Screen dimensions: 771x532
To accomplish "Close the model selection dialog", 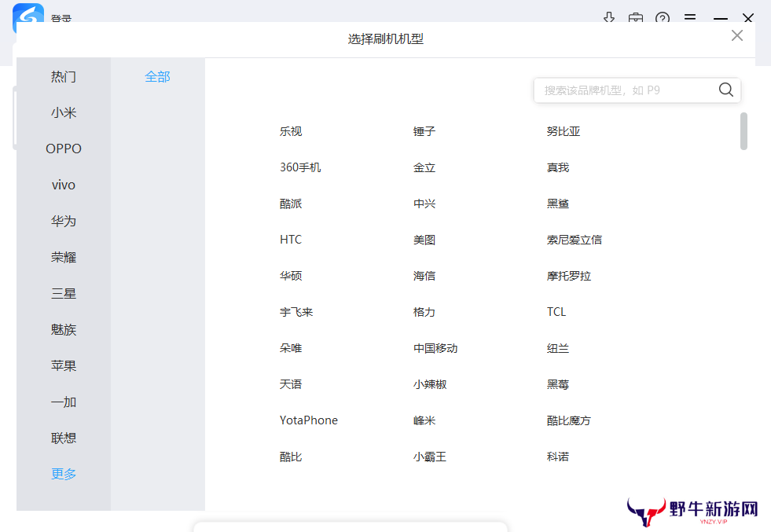I will point(736,35).
